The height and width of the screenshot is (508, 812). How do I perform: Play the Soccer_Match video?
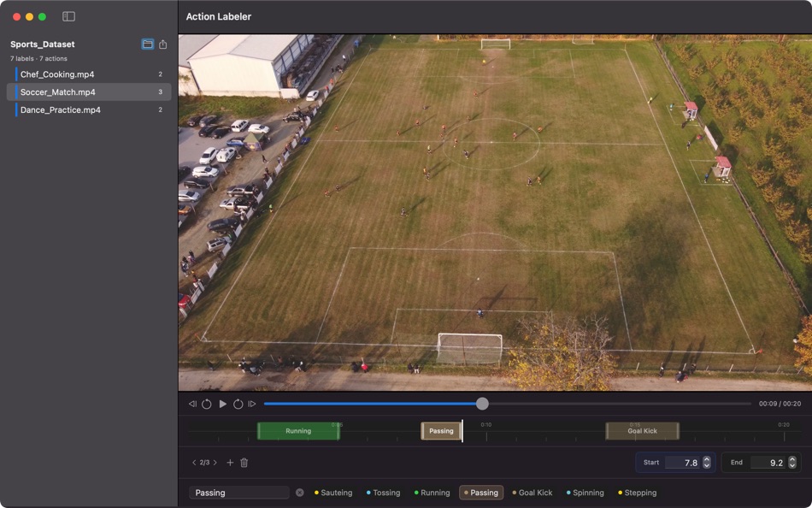coord(223,404)
